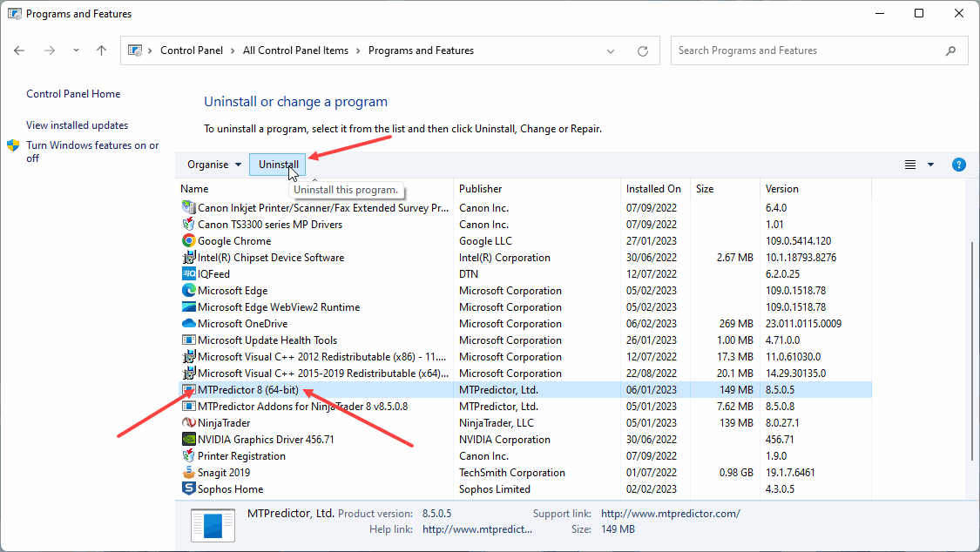The height and width of the screenshot is (552, 980).
Task: Click the Microsoft OneDrive cloud icon
Action: tap(189, 324)
